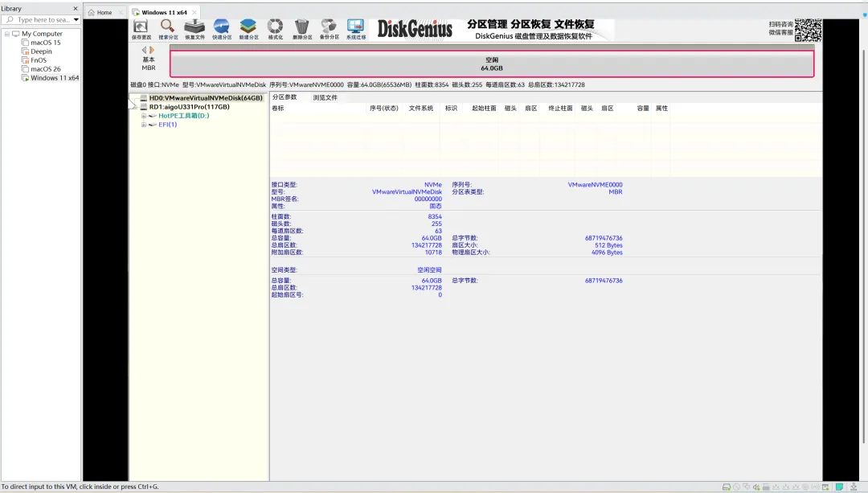Open the Library search dropdown arrow
868x493 pixels.
(76, 20)
